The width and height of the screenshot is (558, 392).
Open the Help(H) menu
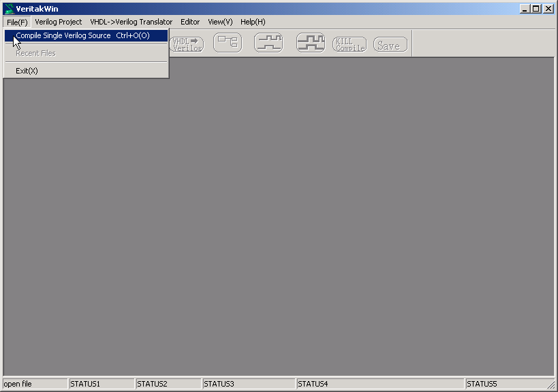[253, 22]
